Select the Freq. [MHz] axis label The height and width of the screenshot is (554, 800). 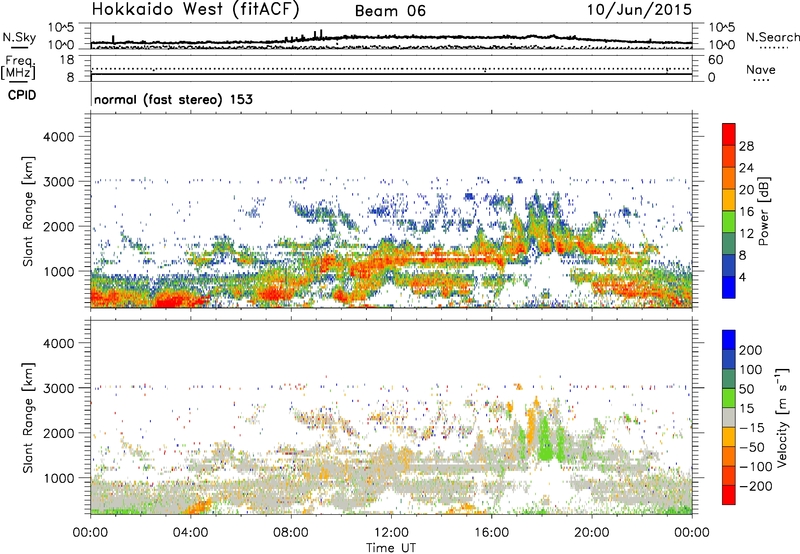pyautogui.click(x=19, y=68)
